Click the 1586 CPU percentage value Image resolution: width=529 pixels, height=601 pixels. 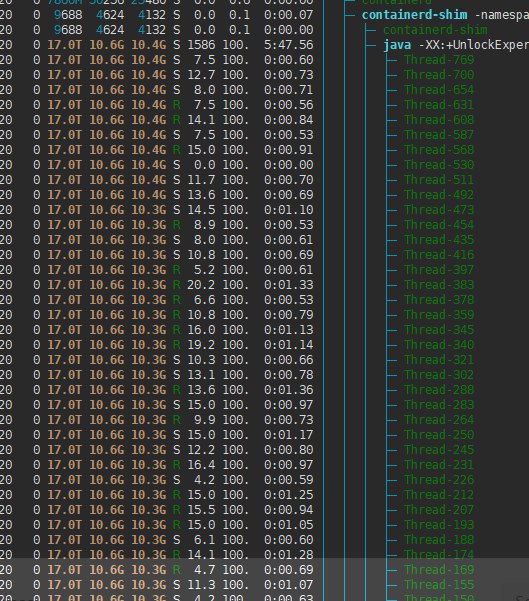click(201, 45)
